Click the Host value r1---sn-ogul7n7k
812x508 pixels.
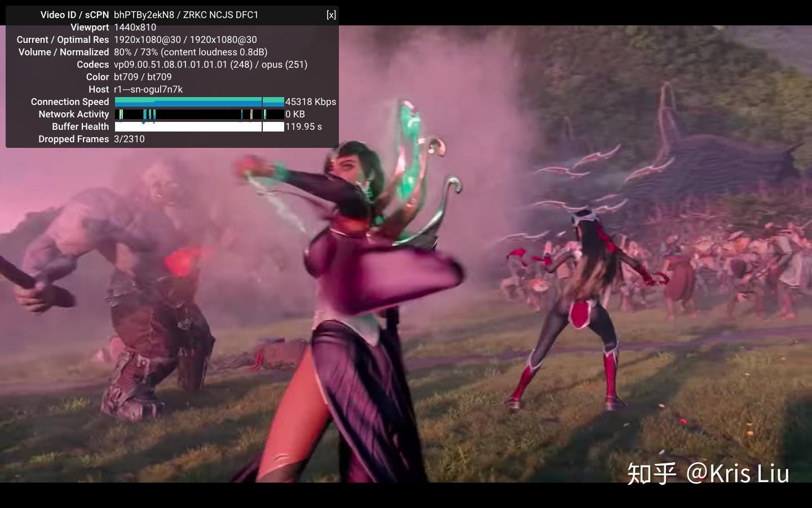(148, 89)
